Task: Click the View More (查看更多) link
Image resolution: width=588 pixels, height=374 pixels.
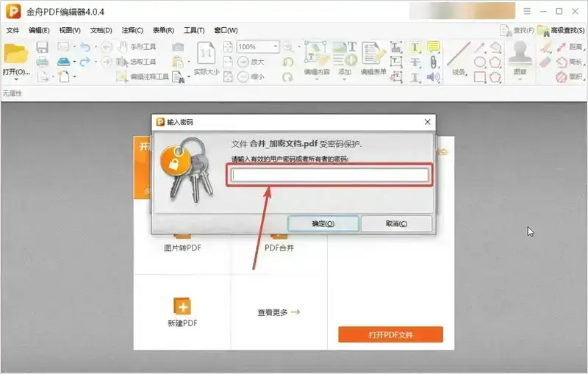Action: (x=279, y=312)
